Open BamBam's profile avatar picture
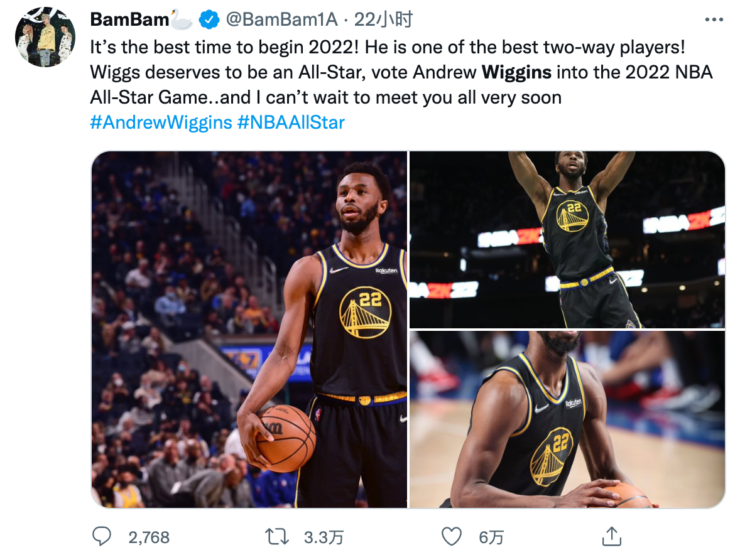740x560 pixels. click(x=45, y=37)
